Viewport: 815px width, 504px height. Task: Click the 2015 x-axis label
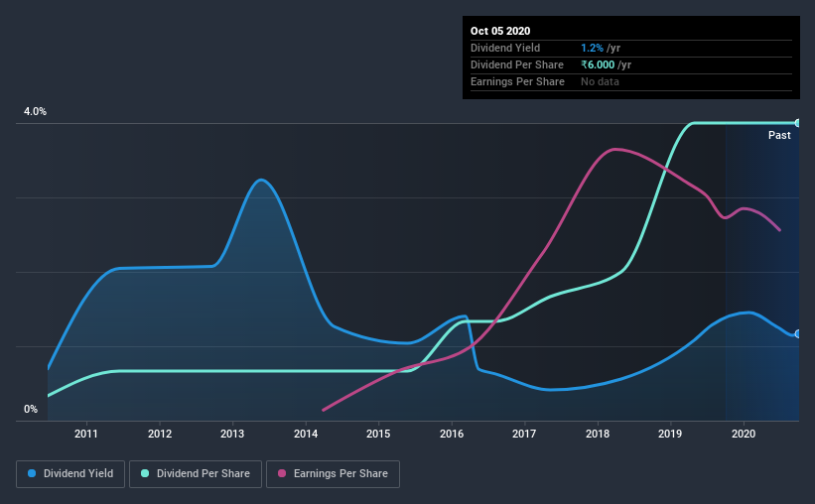[x=378, y=434]
